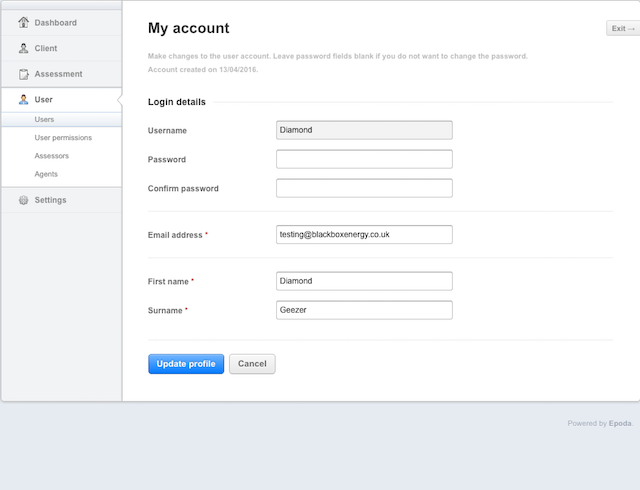Click the User avatar icon
Screen dimensions: 640x490
coord(24,100)
